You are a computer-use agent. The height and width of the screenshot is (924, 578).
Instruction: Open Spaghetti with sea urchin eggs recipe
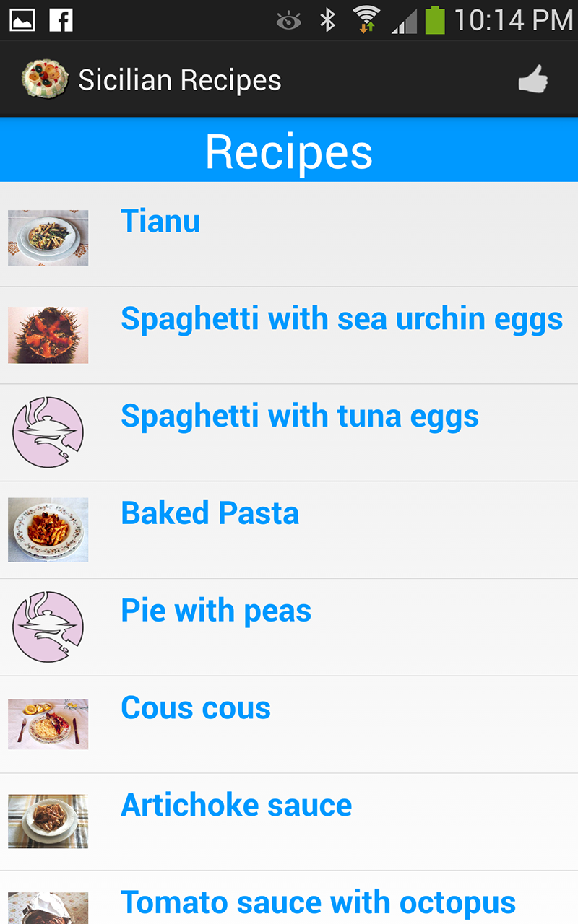click(341, 318)
